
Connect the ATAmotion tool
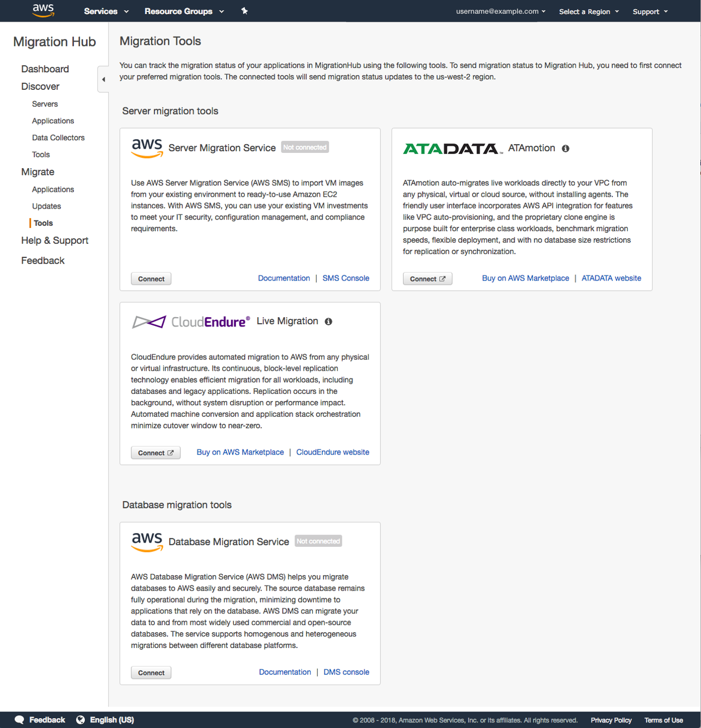[x=428, y=279]
